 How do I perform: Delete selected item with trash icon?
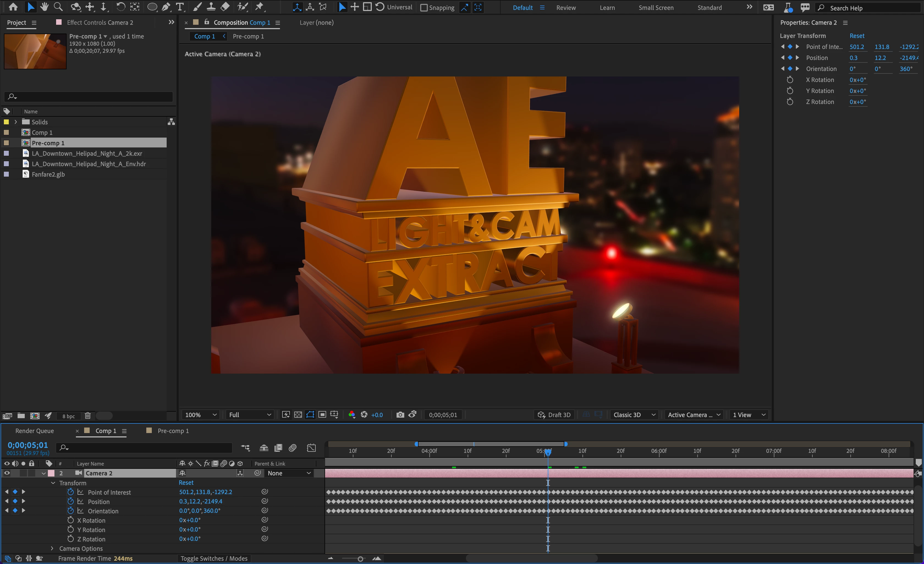point(87,416)
